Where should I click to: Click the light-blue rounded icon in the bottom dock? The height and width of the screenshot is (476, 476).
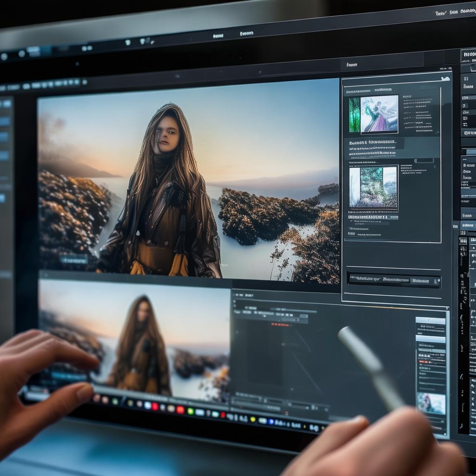(x=200, y=412)
